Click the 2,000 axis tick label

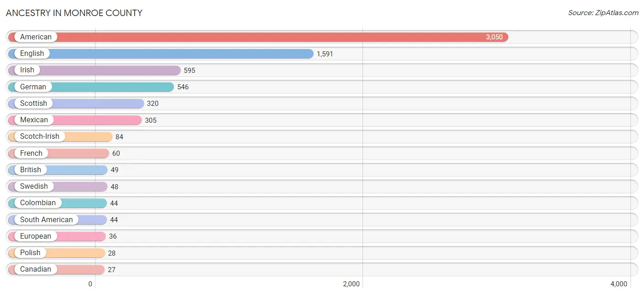pyautogui.click(x=351, y=284)
